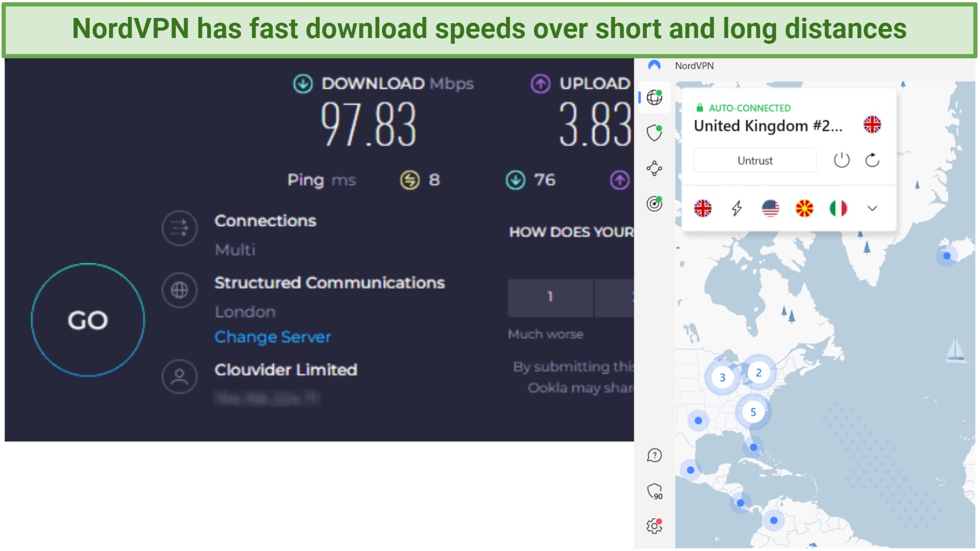This screenshot has height=551, width=980.
Task: Open the Meshnet sidebar icon
Action: (654, 168)
